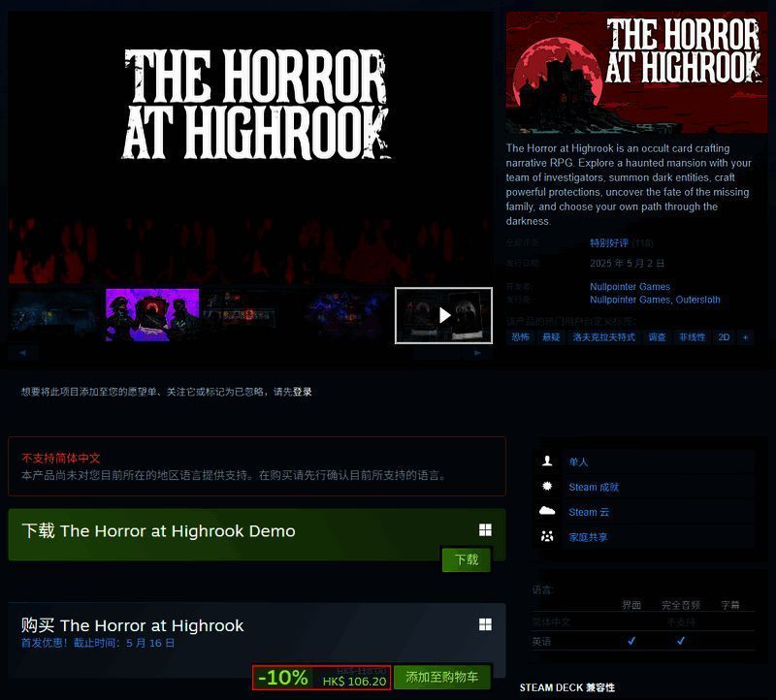The width and height of the screenshot is (776, 700).
Task: Add game to cart (添加至购物车)
Action: tap(441, 678)
